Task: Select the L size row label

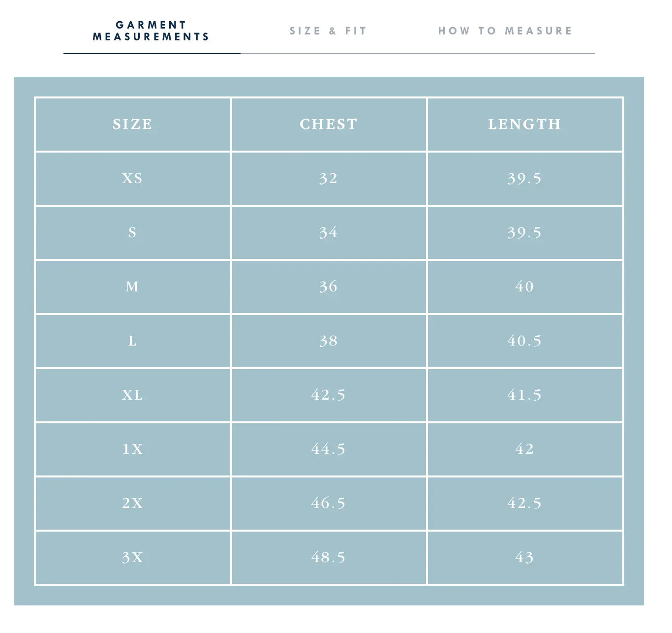Action: pos(133,341)
